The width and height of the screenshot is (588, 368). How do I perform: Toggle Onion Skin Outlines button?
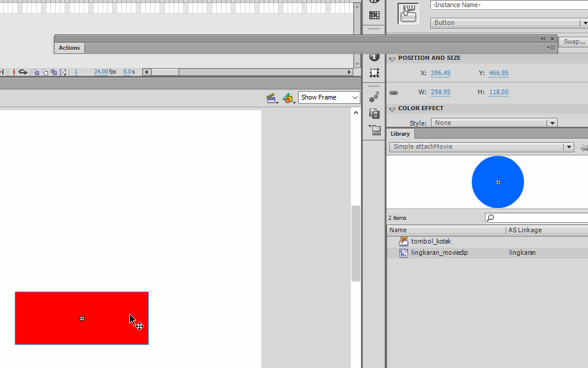[44, 72]
